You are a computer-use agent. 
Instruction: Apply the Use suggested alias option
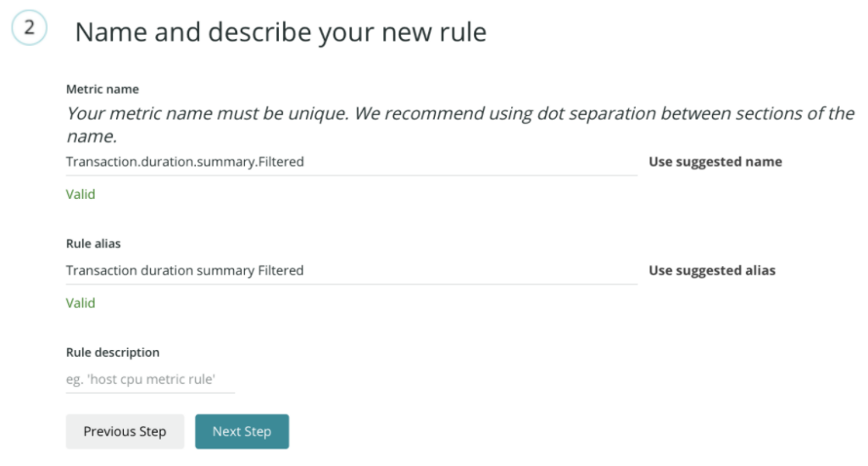coord(712,270)
